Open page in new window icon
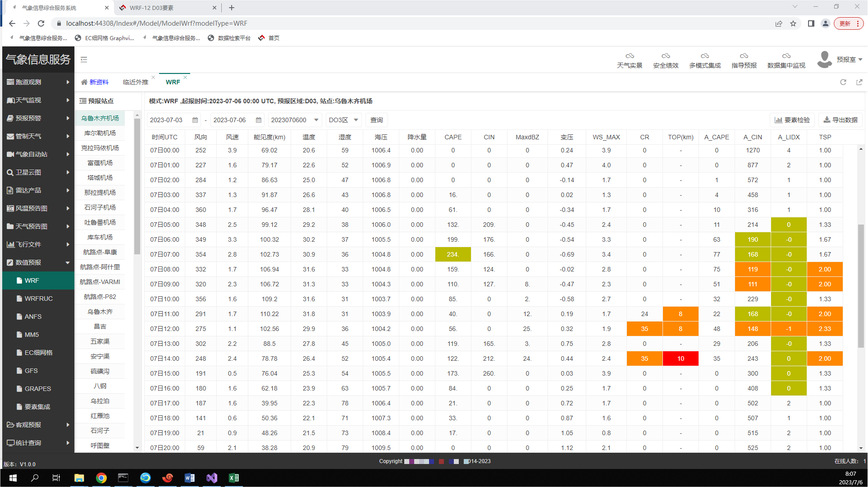868x487 pixels. 859,82
